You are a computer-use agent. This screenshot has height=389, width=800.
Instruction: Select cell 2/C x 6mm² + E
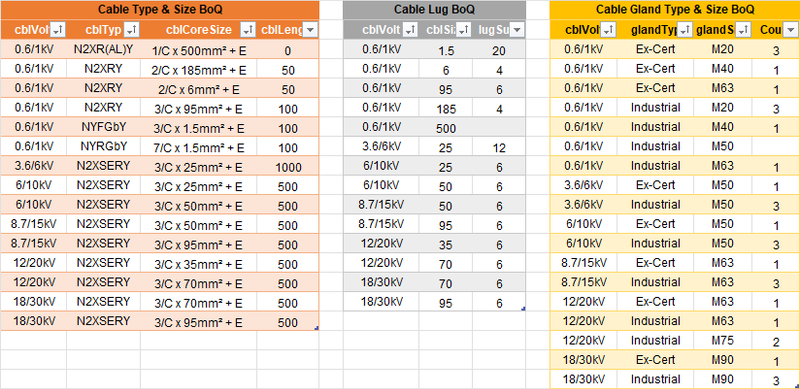pyautogui.click(x=198, y=89)
